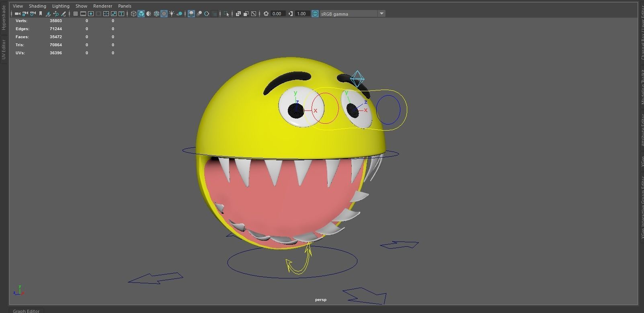
Task: Click the Faces count 35472
Action: [x=56, y=37]
